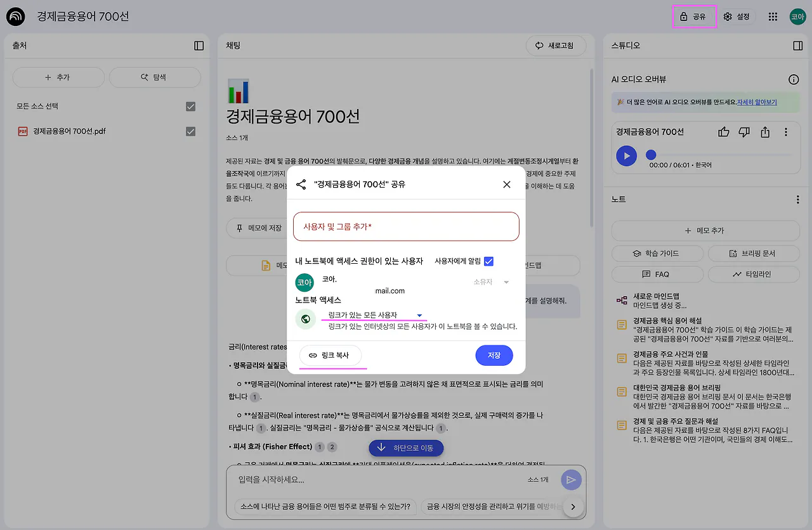Viewport: 812px width, 530px height.
Task: Play the 경제금융용어 700선 audio overview
Action: tap(626, 156)
